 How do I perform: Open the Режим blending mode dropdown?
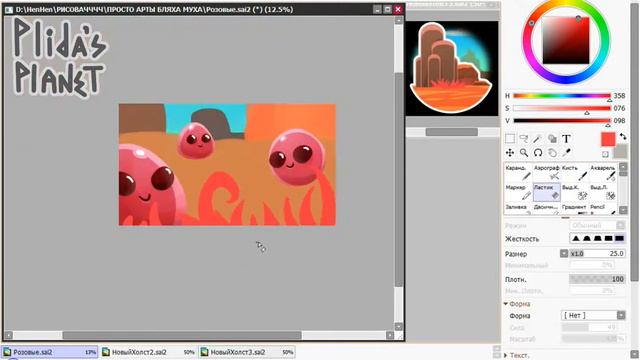597,225
